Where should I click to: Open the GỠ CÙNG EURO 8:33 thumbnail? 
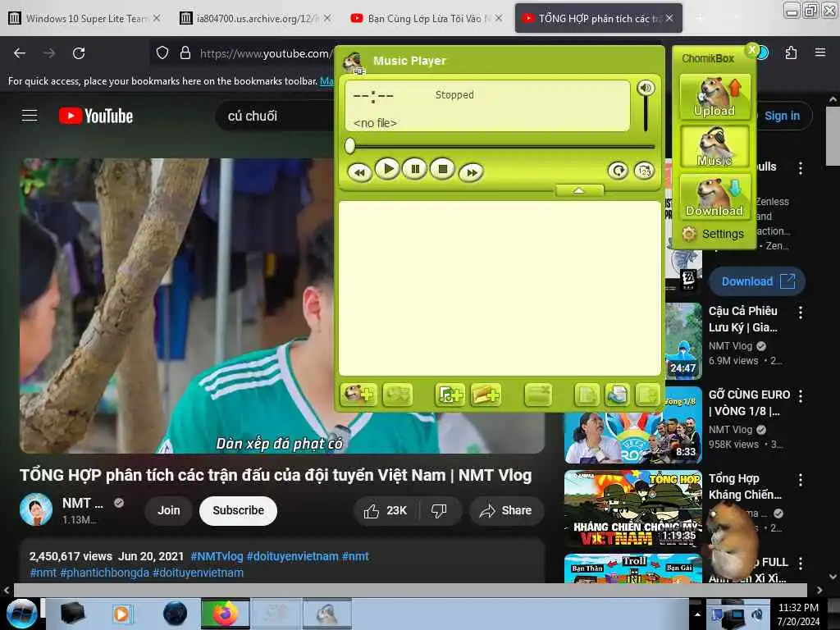pyautogui.click(x=632, y=425)
